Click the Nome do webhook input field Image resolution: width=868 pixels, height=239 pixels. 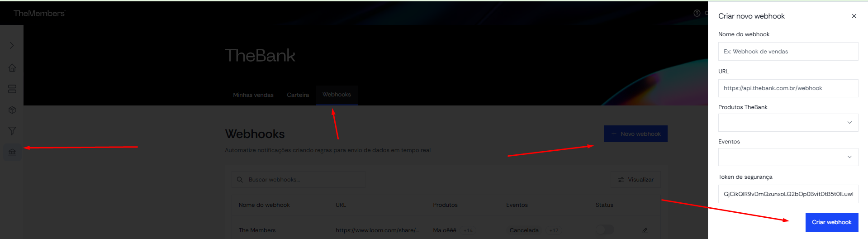pos(788,52)
